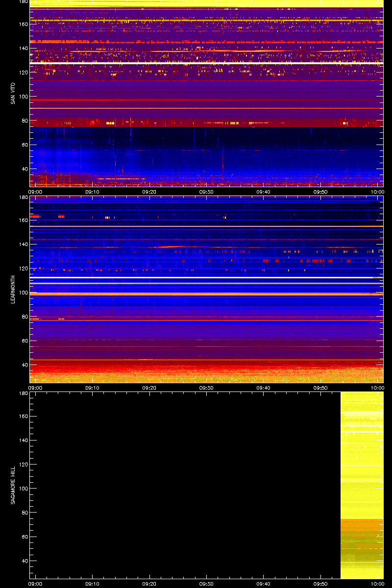Click the 180 frequency label of Sagamore Hill
Image resolution: width=392 pixels, height=588 pixels.
(23, 393)
